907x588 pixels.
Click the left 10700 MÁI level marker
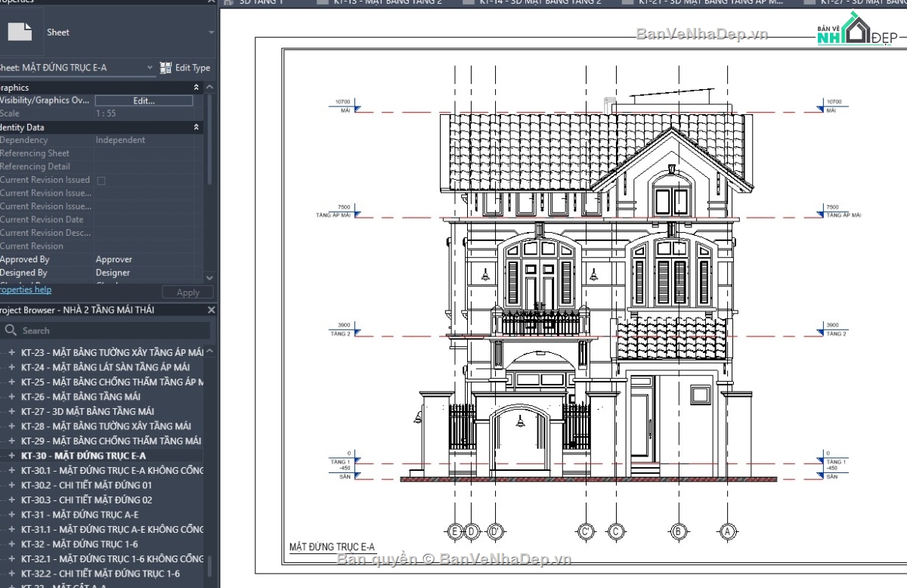coord(346,107)
